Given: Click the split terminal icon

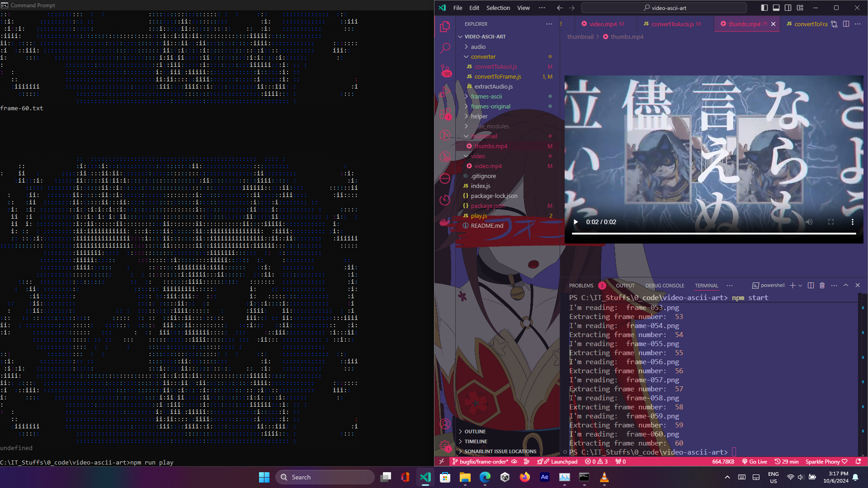Looking at the screenshot, I should [811, 286].
